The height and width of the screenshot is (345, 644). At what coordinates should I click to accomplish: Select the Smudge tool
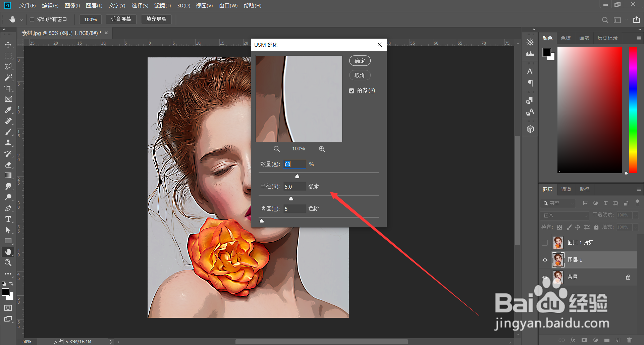8,187
